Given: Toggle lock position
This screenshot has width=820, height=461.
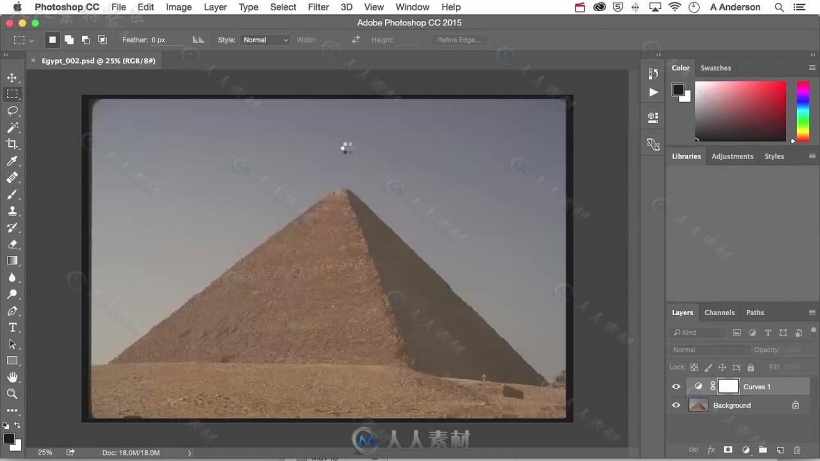Looking at the screenshot, I should (722, 367).
